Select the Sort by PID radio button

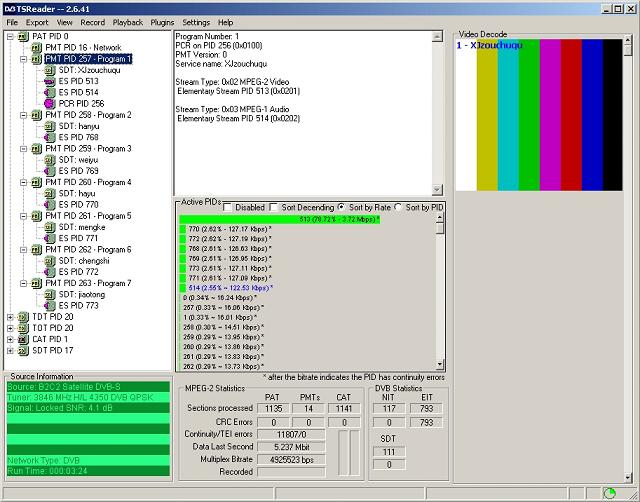pyautogui.click(x=399, y=207)
